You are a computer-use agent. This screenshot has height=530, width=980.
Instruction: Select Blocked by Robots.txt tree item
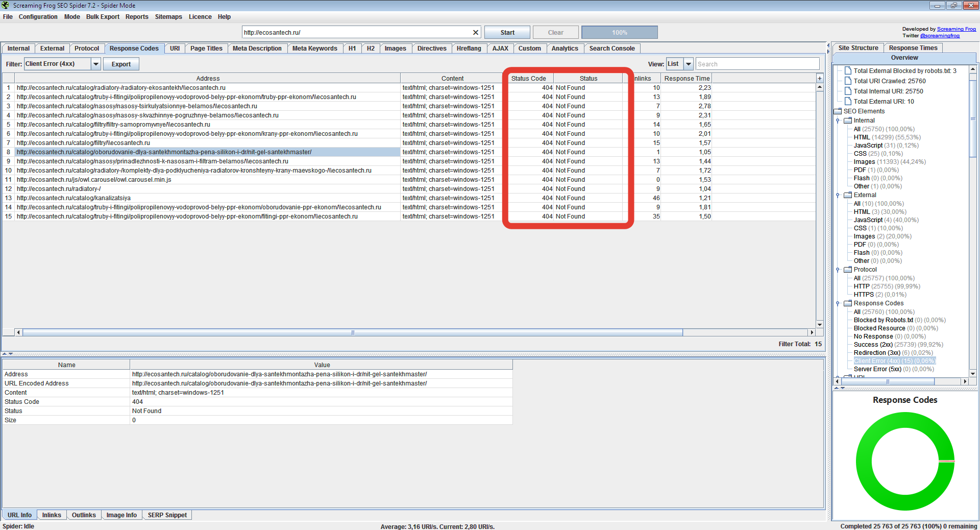[899, 320]
